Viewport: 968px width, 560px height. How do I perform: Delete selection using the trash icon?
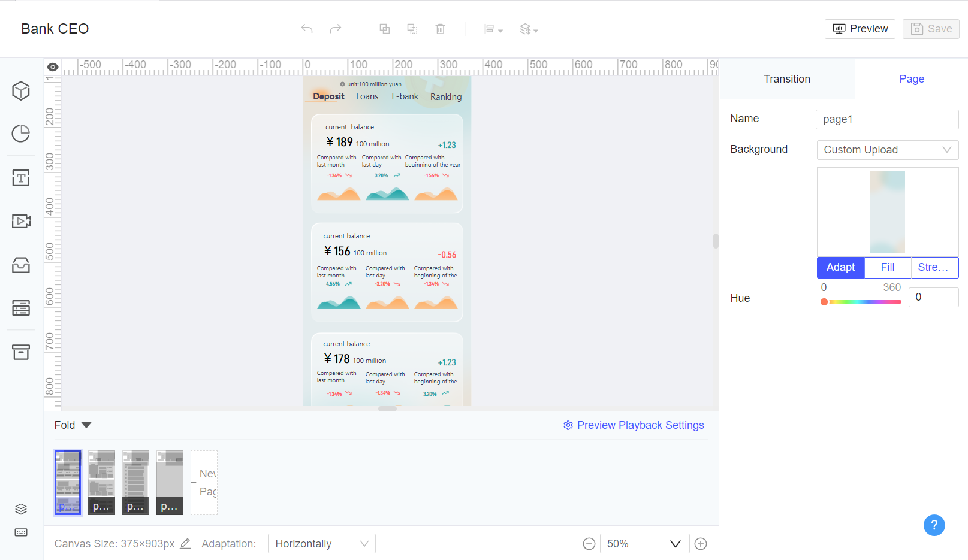441,29
